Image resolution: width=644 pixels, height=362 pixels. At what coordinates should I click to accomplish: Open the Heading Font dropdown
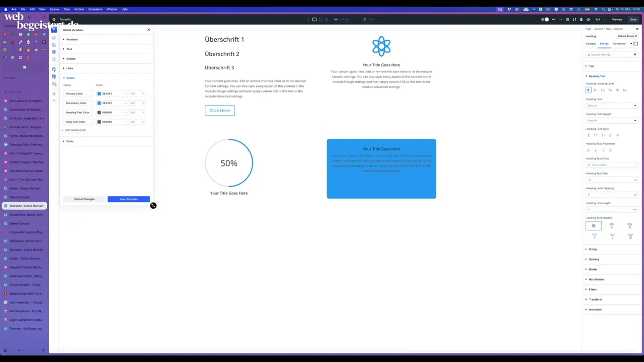tap(611, 106)
